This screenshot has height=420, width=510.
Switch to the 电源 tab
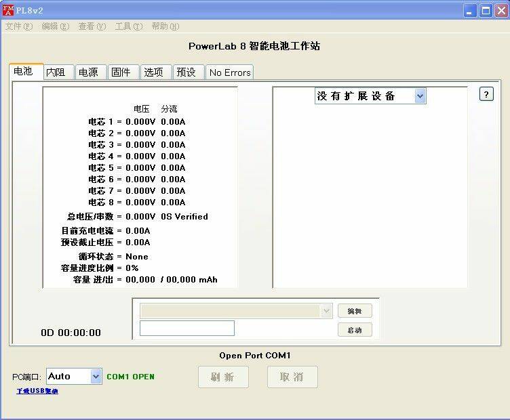tap(91, 72)
